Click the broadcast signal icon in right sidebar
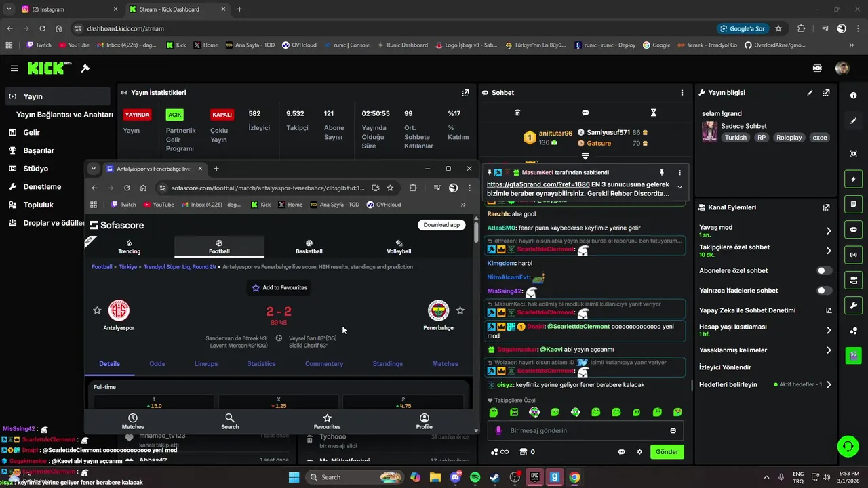 pyautogui.click(x=854, y=255)
